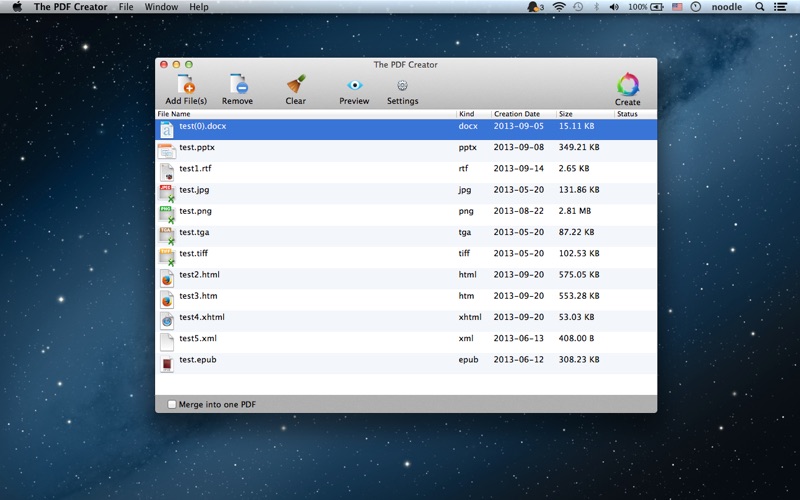Click the Bluetooth menu bar icon
This screenshot has width=800, height=500.
pos(596,7)
